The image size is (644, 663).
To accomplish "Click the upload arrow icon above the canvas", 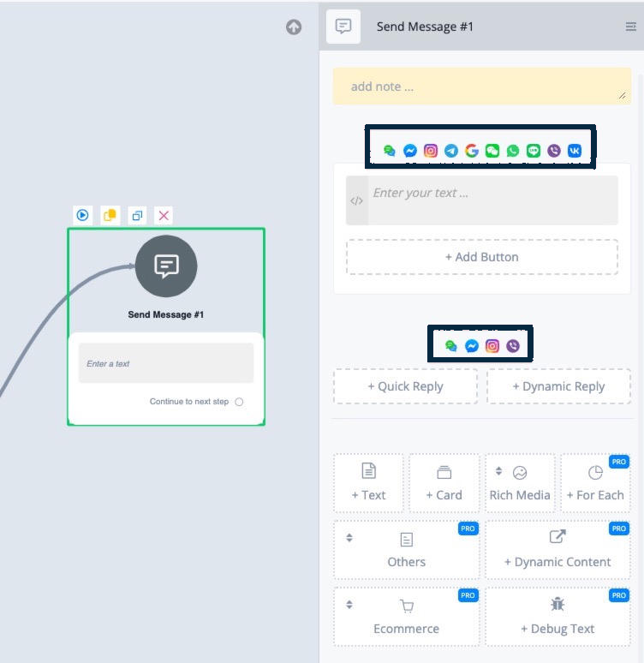I will [x=294, y=27].
